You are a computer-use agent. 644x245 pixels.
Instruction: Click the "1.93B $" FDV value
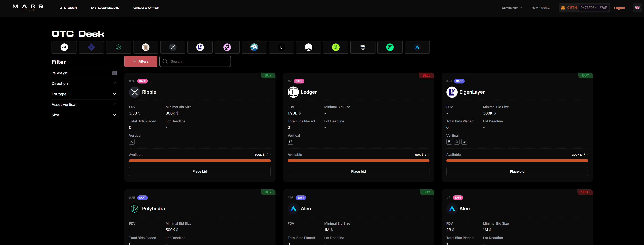click(294, 113)
